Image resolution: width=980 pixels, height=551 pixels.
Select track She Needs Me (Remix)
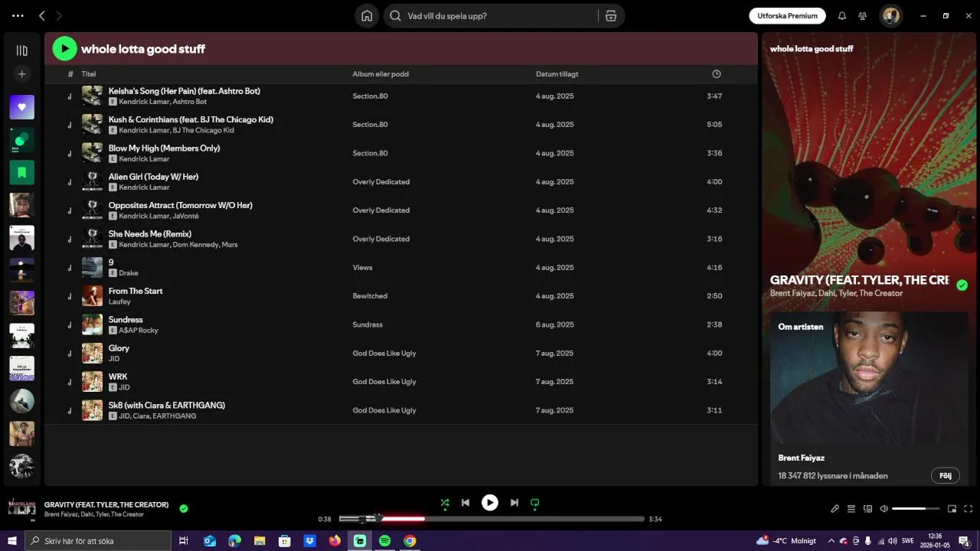(401, 239)
